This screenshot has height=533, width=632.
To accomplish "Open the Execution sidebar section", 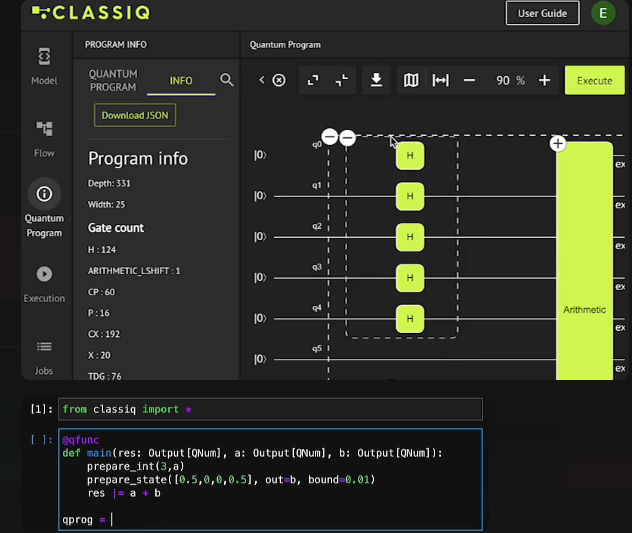I will [x=44, y=284].
